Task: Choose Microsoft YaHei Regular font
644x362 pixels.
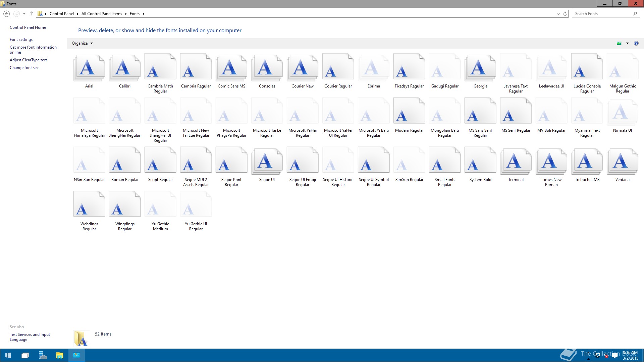Action: tap(303, 111)
